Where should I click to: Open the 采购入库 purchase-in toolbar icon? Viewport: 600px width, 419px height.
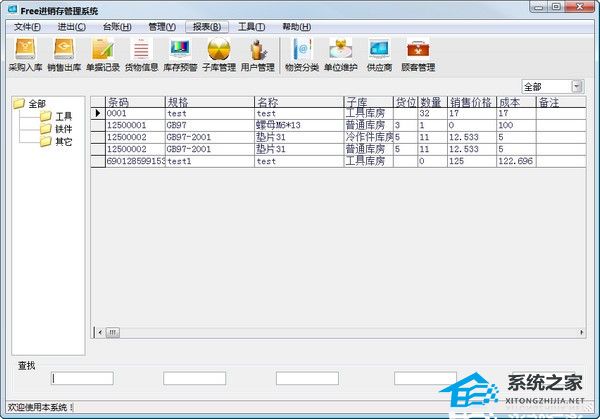coord(25,55)
